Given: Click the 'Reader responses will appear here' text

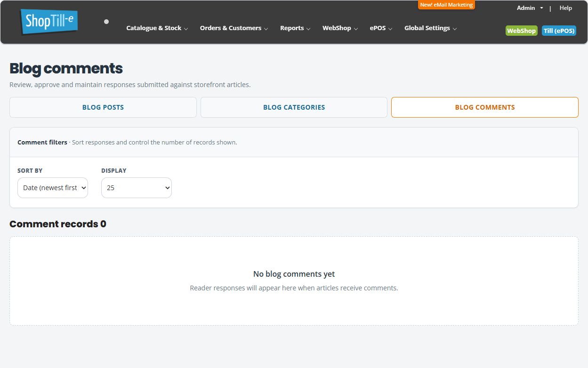Looking at the screenshot, I should point(294,288).
